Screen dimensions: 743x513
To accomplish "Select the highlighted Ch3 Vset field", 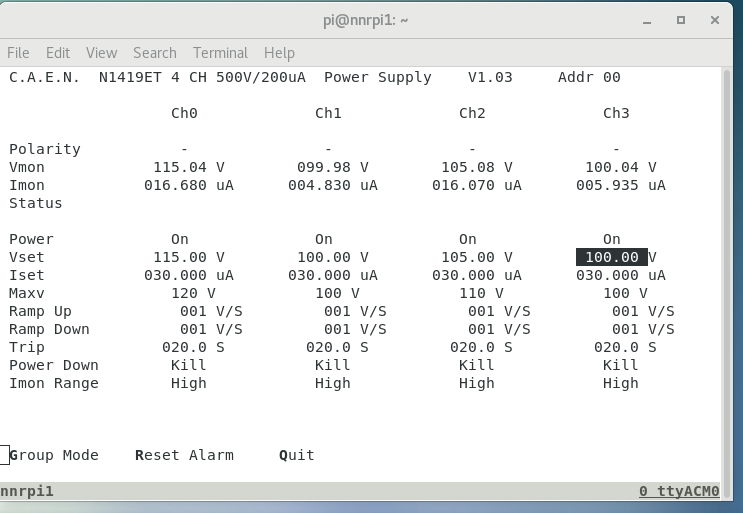I will pos(612,257).
